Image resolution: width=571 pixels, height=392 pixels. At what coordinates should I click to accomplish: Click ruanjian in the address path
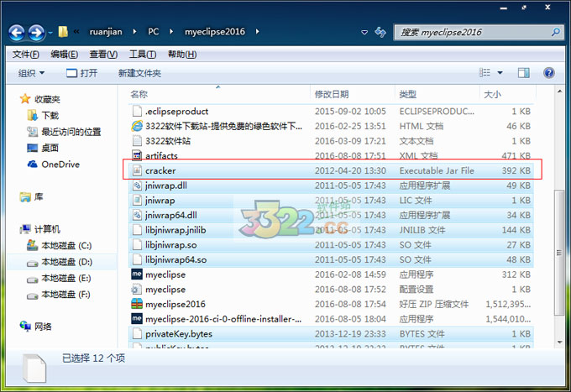(x=106, y=32)
